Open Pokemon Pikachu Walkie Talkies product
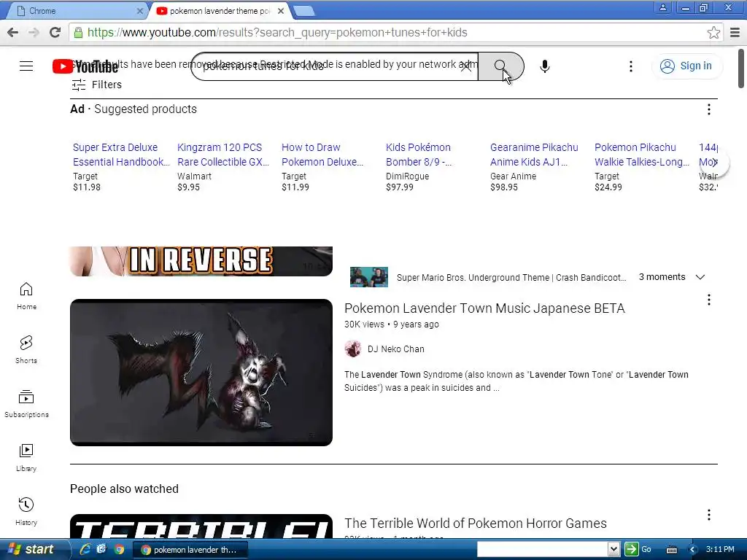The height and width of the screenshot is (560, 747). click(x=642, y=155)
